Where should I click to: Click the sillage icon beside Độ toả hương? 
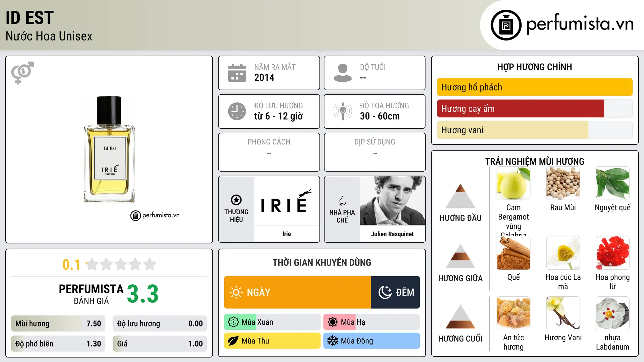click(343, 111)
